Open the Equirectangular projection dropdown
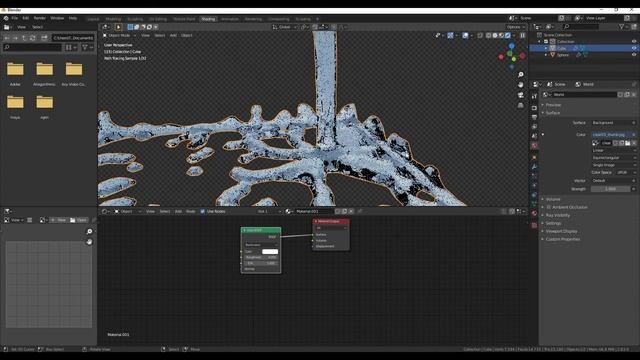Screen dimensions: 640x360 614,158
